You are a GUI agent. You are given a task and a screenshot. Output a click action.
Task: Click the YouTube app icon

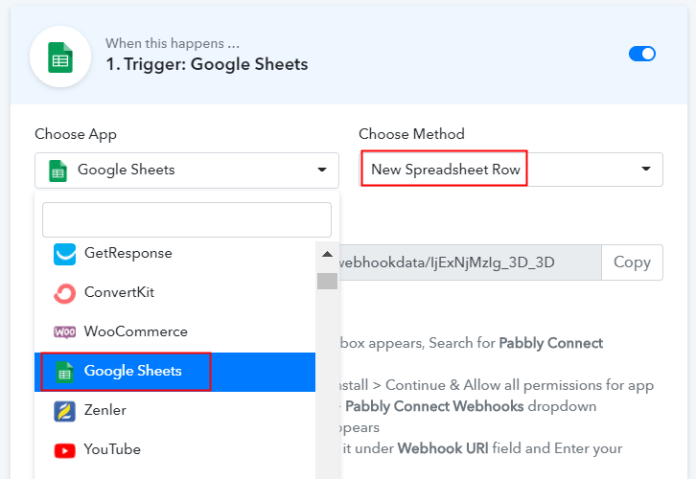pyautogui.click(x=65, y=450)
